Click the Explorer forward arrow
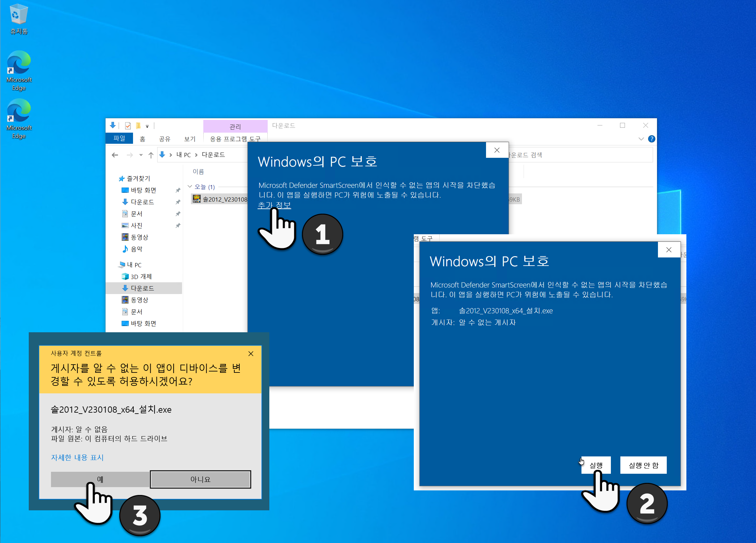 130,155
